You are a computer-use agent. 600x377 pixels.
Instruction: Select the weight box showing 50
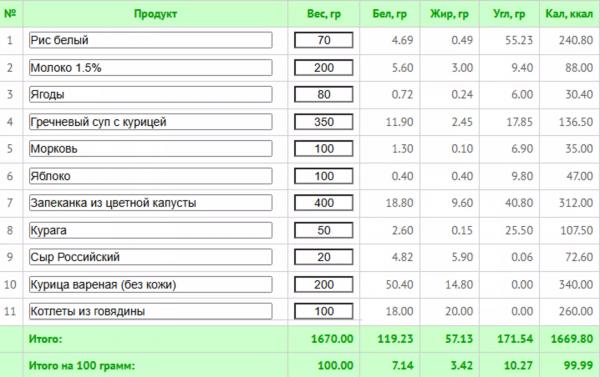tap(324, 230)
